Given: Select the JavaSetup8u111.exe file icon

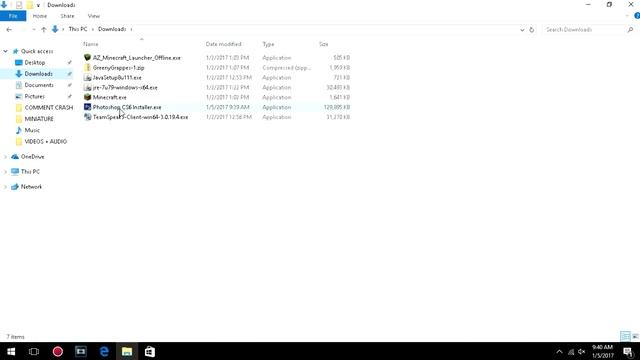Looking at the screenshot, I should pos(87,78).
